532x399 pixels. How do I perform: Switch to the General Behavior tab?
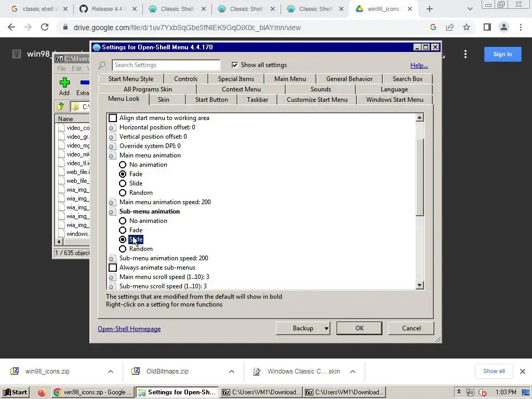[350, 79]
